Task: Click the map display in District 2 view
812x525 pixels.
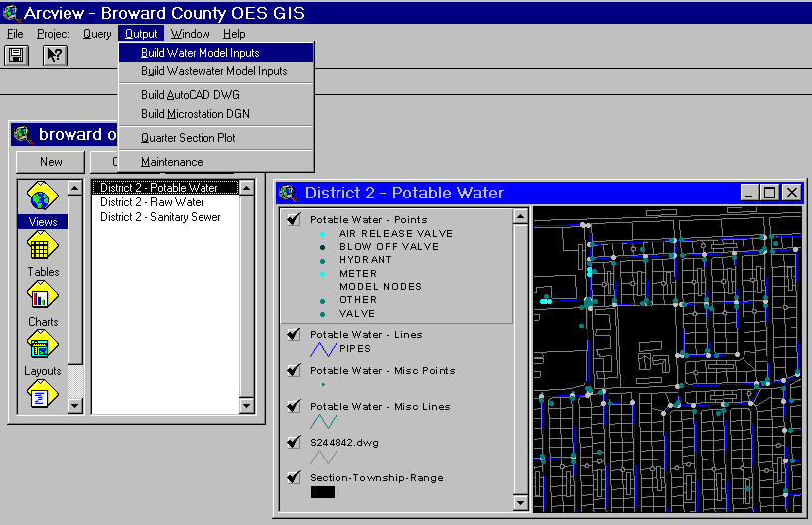Action: pyautogui.click(x=667, y=360)
